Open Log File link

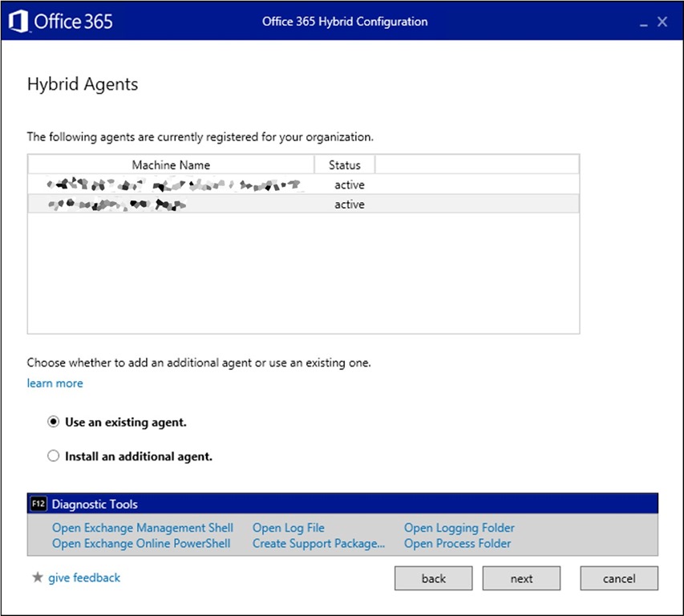click(289, 528)
